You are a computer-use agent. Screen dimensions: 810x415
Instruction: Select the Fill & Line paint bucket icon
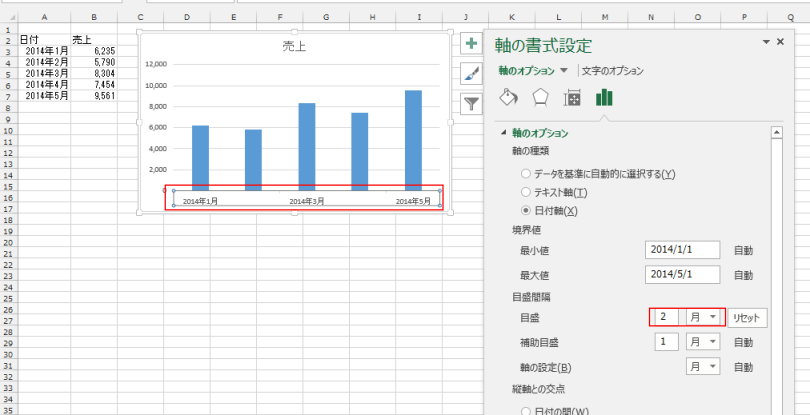coord(508,97)
